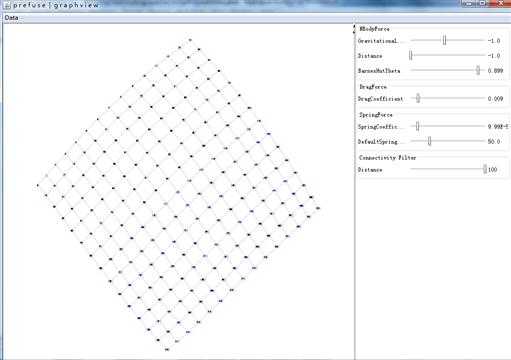
Task: Click the DragCoefficient slider thumb
Action: [418, 98]
